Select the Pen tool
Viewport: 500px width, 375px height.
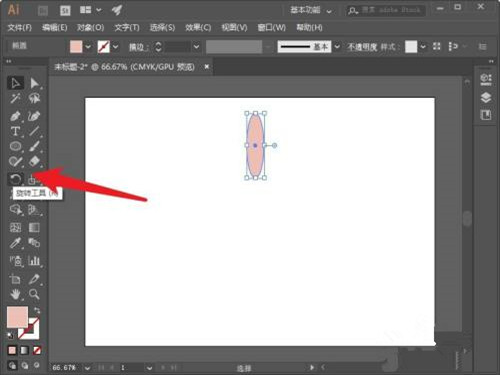pyautogui.click(x=15, y=116)
